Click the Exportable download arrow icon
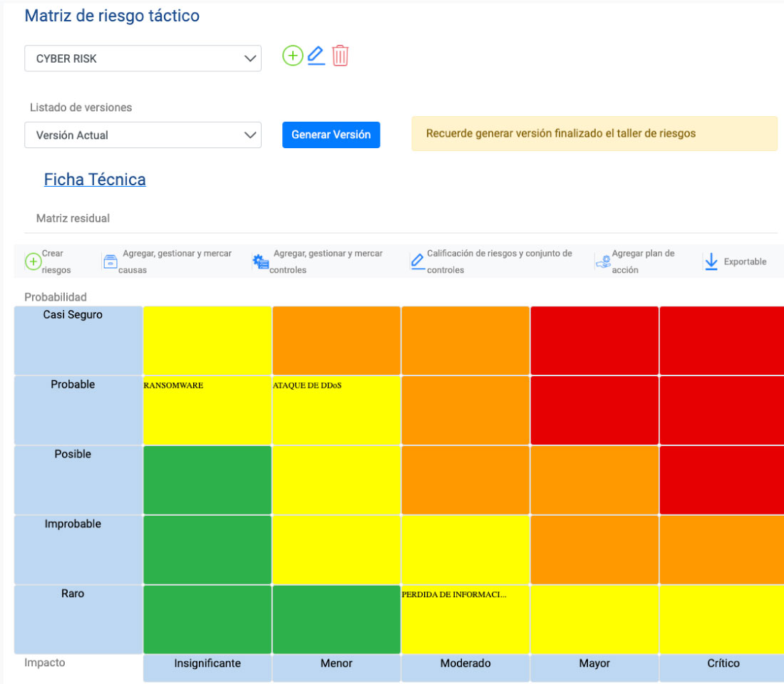 711,261
